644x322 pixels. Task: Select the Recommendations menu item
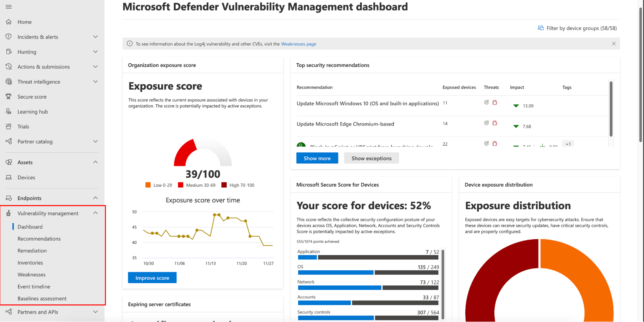pyautogui.click(x=39, y=238)
